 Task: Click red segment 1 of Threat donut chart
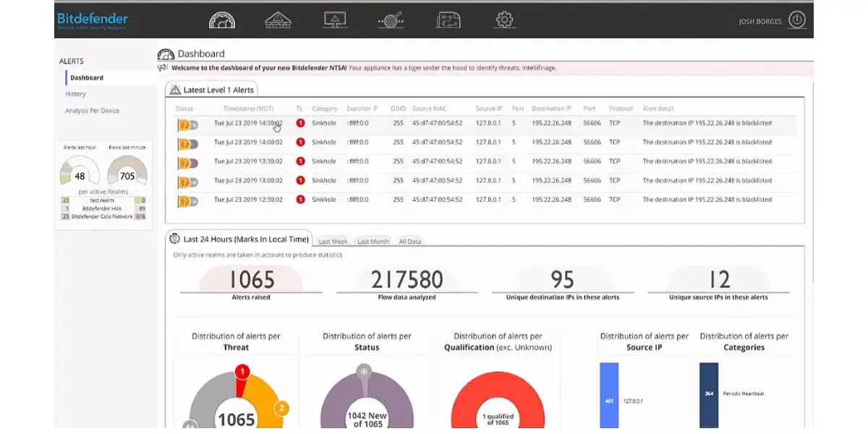pos(243,372)
